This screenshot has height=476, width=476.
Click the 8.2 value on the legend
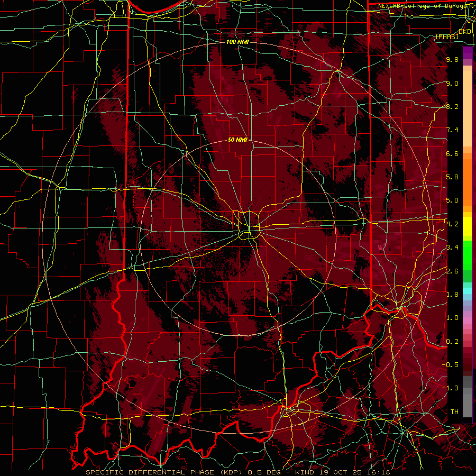pyautogui.click(x=452, y=106)
